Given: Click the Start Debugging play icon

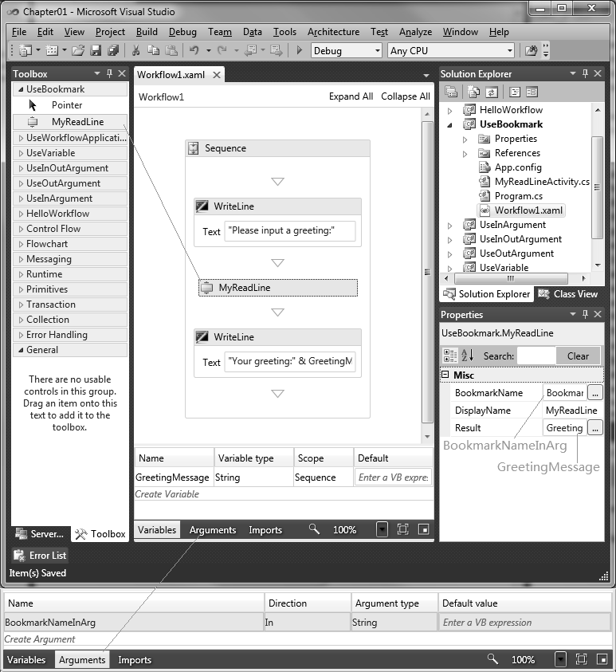Looking at the screenshot, I should [x=300, y=50].
